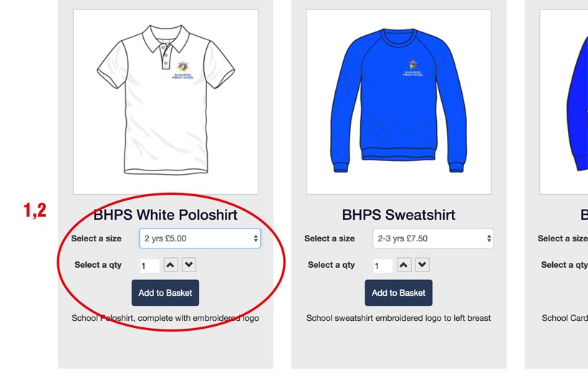Click the school logo on the polo shirt
Viewport: 588px width, 376px height.
(x=183, y=69)
